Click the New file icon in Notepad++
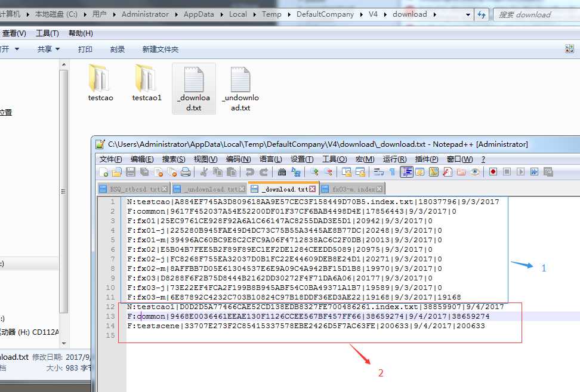 104,172
